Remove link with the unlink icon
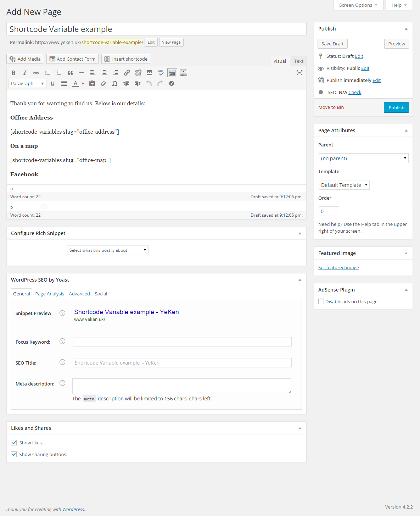The width and height of the screenshot is (420, 516). (x=138, y=73)
